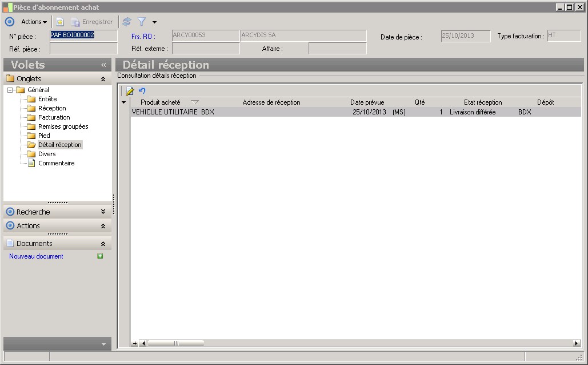Expand the Recherche panel section
Image resolution: width=588 pixels, height=365 pixels.
(103, 212)
